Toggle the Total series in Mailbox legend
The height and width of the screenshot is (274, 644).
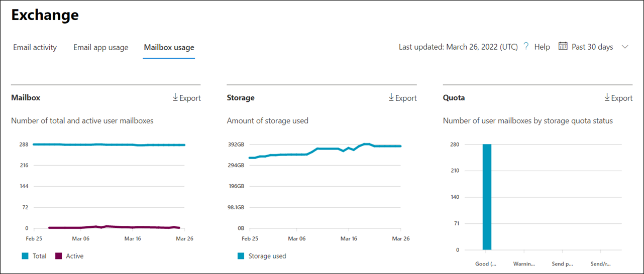tap(39, 256)
